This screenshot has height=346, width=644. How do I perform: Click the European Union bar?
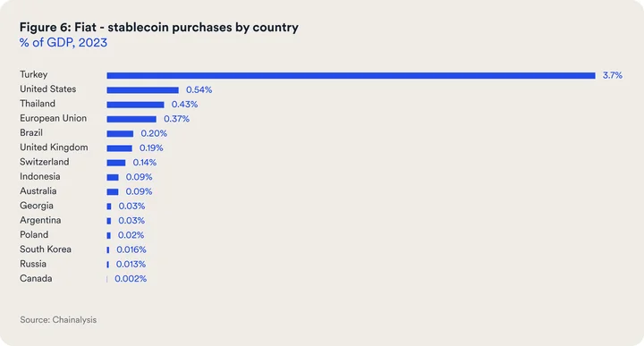131,119
